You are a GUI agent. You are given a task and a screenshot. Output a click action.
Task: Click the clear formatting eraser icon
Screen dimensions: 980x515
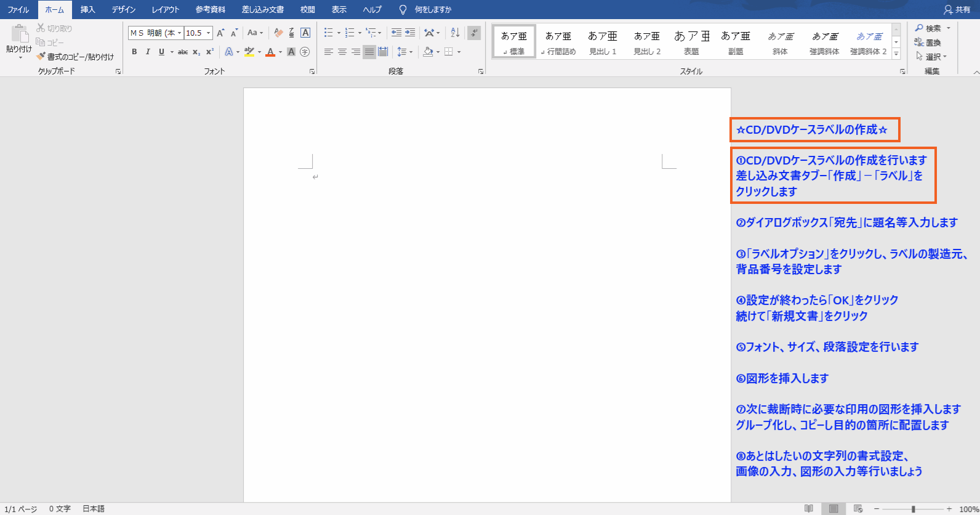point(278,33)
